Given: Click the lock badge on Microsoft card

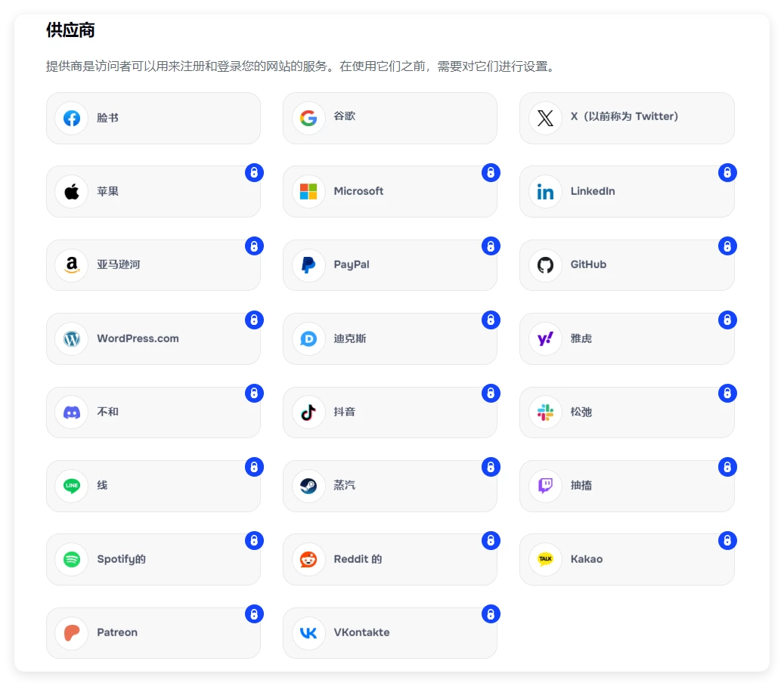Looking at the screenshot, I should pyautogui.click(x=491, y=173).
